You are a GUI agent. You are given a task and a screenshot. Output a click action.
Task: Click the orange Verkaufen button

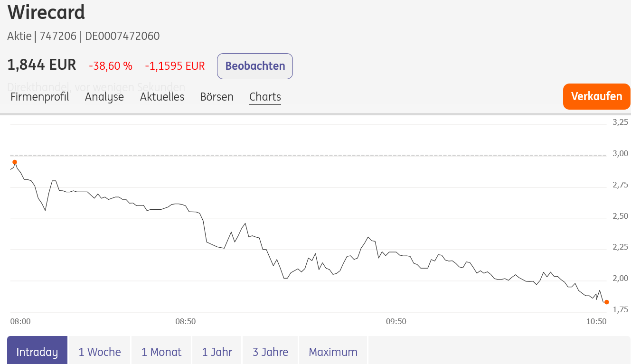(596, 96)
